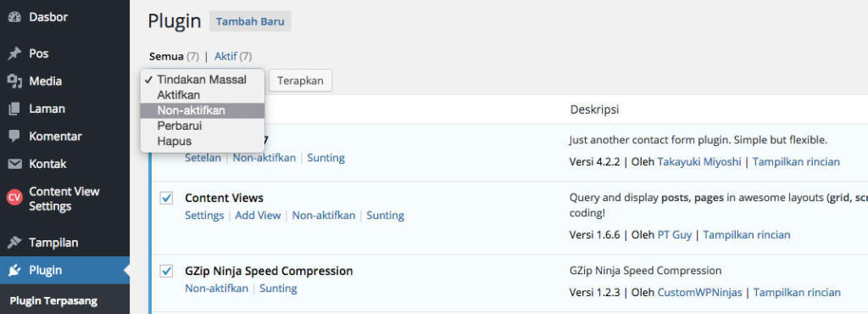Open Dasbor from the dashboard icon
The height and width of the screenshot is (314, 868).
(14, 17)
